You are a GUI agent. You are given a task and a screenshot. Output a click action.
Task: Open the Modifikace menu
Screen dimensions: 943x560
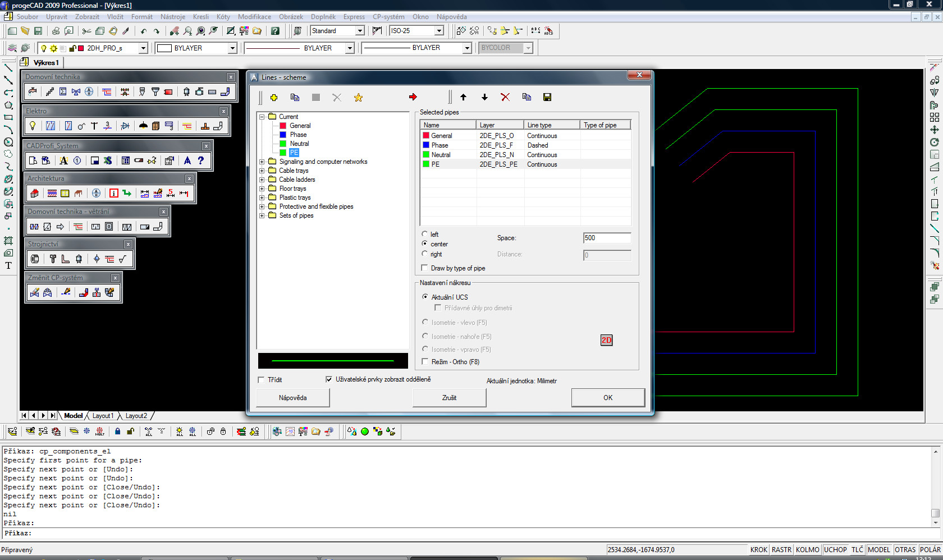pyautogui.click(x=254, y=17)
